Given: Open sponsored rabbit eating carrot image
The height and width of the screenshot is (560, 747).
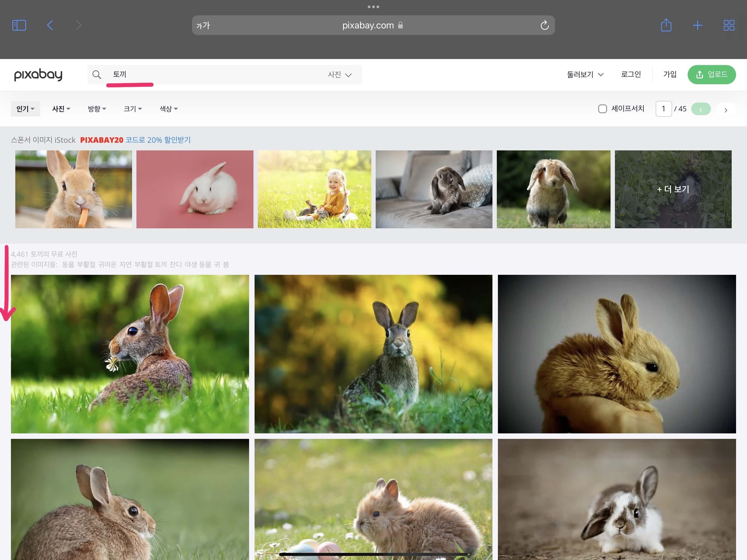Looking at the screenshot, I should click(x=74, y=189).
